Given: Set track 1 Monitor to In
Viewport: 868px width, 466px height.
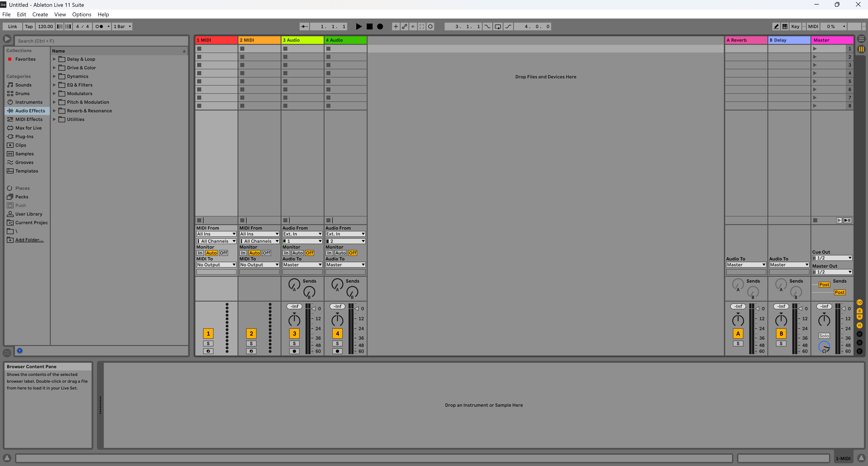Looking at the screenshot, I should point(200,253).
